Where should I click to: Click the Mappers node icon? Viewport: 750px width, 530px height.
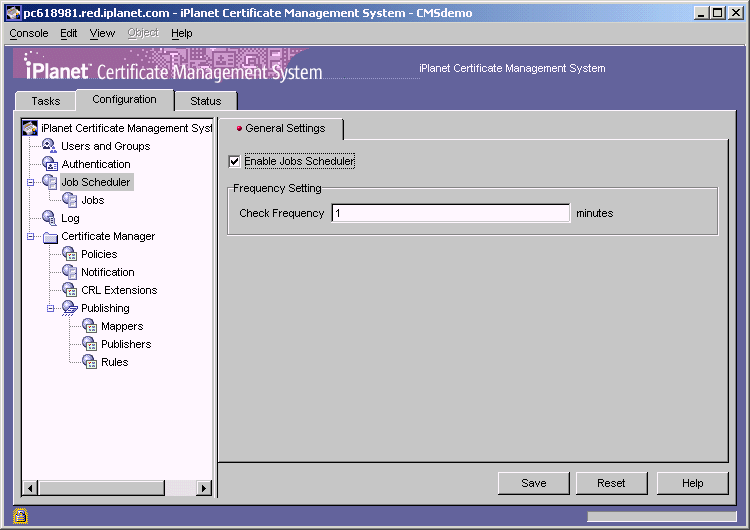[90, 326]
